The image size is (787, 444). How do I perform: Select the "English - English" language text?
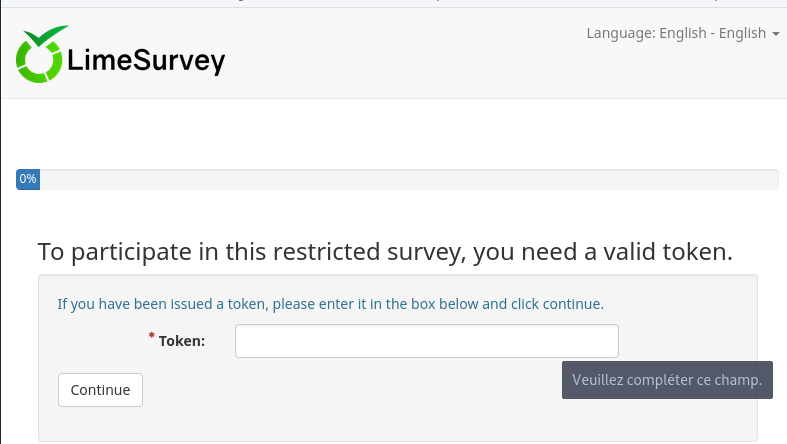[x=712, y=33]
